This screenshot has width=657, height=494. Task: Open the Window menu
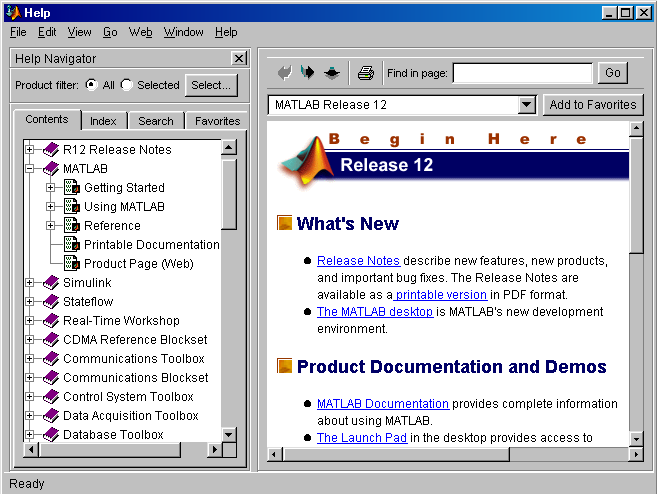[x=184, y=32]
